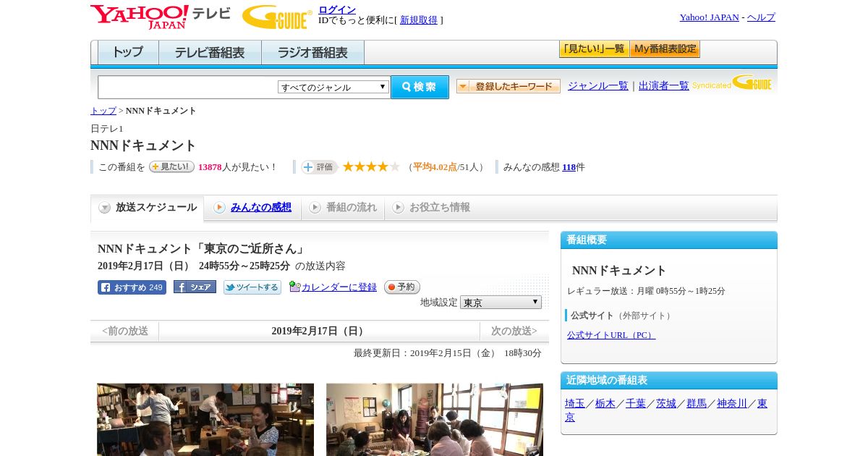Select the お役立ち情報 tab
This screenshot has height=456, width=868.
pos(431,208)
